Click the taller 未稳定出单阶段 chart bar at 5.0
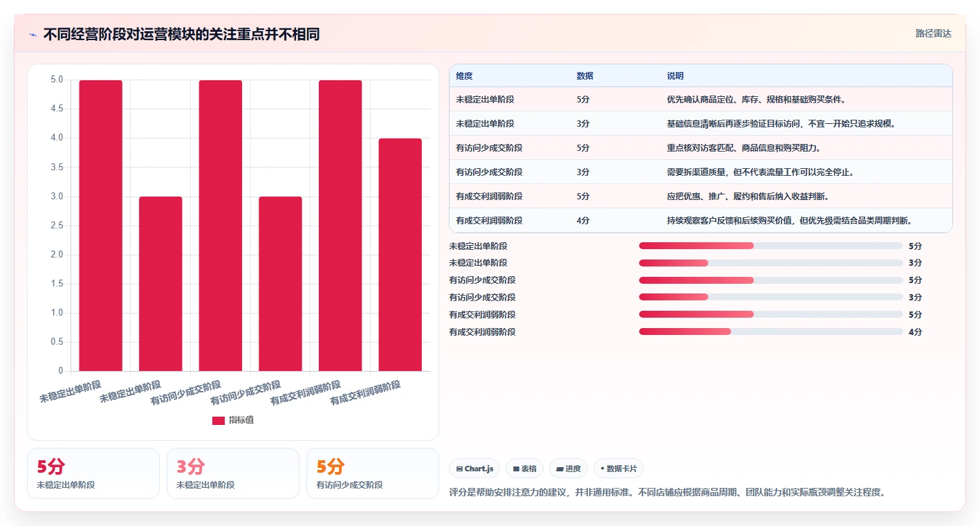Viewport: 980px width, 526px height. click(101, 226)
